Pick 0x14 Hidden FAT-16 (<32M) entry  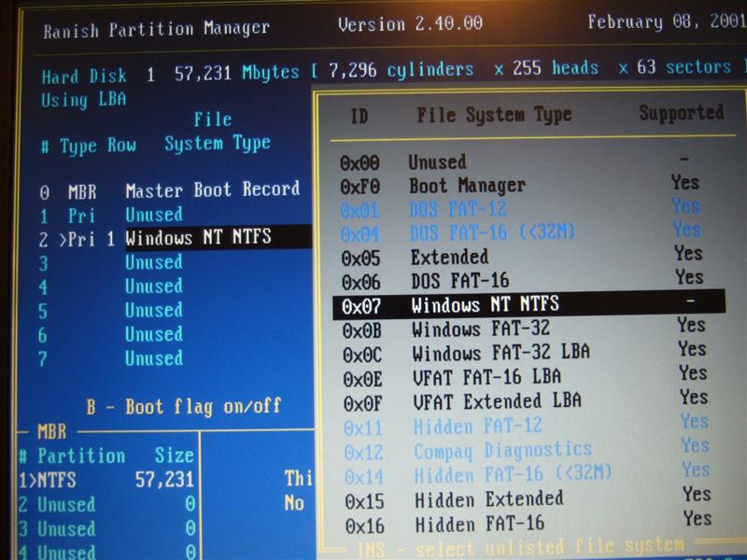[527, 474]
